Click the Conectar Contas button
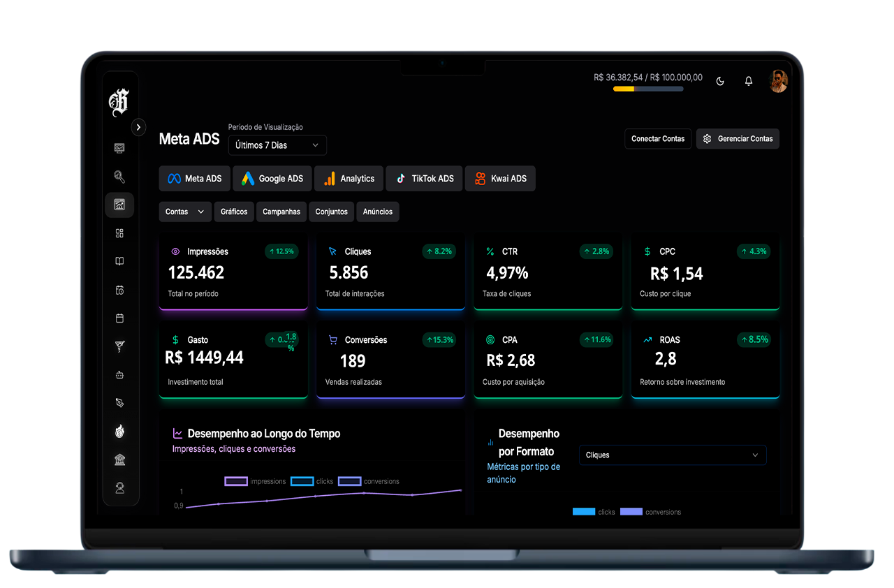Screen dimensions: 894x588 pos(657,139)
